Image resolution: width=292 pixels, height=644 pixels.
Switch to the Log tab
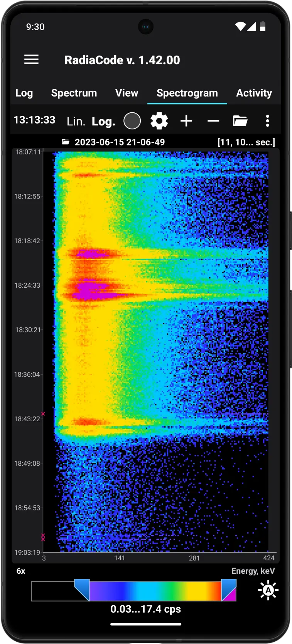pos(24,93)
